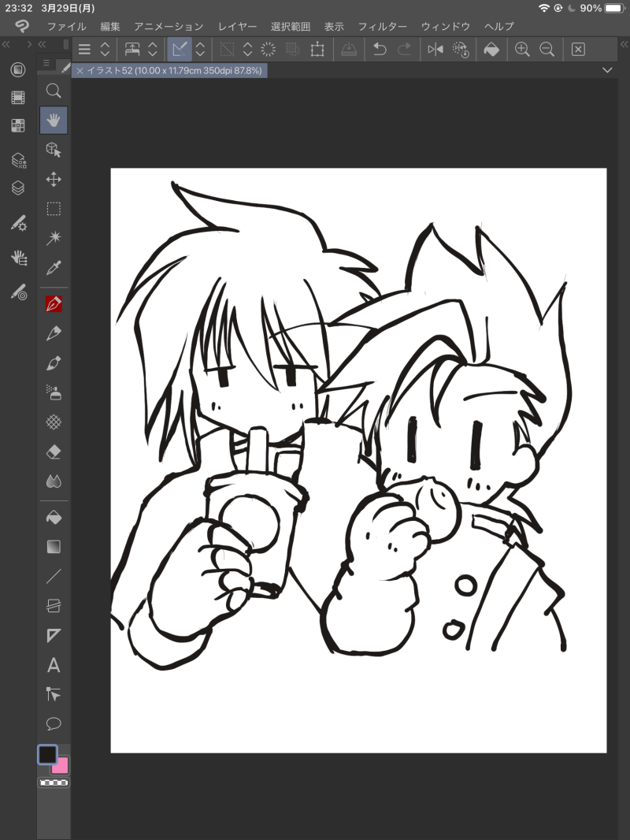
Task: Open the ファイル menu
Action: coord(66,26)
